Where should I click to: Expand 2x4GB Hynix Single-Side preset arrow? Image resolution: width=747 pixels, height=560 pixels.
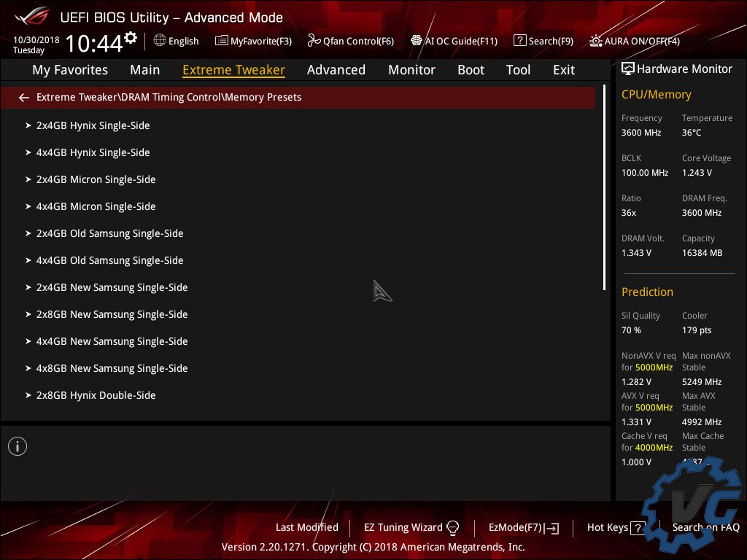(28, 125)
